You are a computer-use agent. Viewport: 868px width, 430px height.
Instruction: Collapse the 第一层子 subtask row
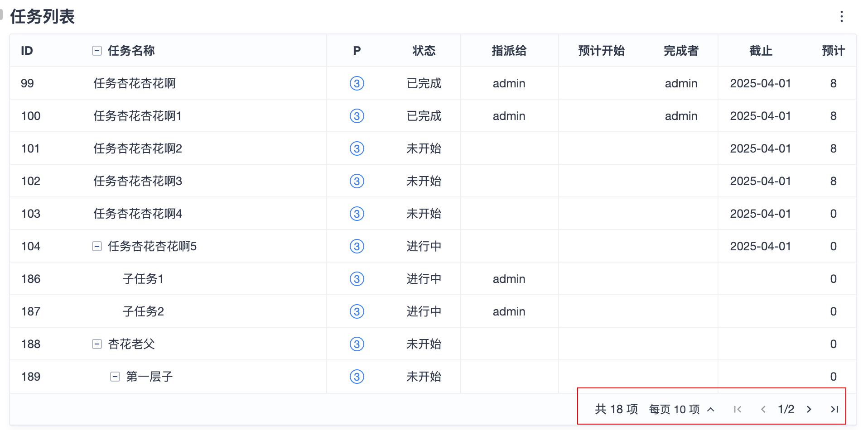[x=115, y=377]
